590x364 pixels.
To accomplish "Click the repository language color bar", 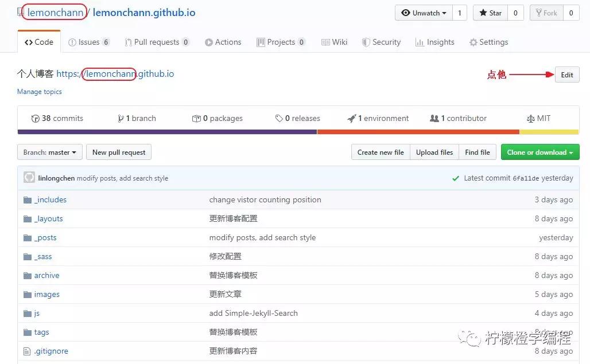I will [295, 132].
